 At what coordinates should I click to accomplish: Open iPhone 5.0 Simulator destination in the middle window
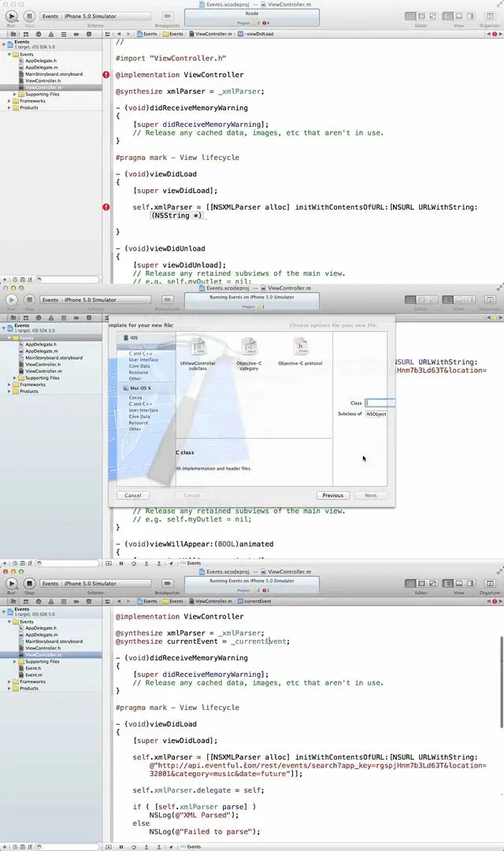tap(90, 299)
